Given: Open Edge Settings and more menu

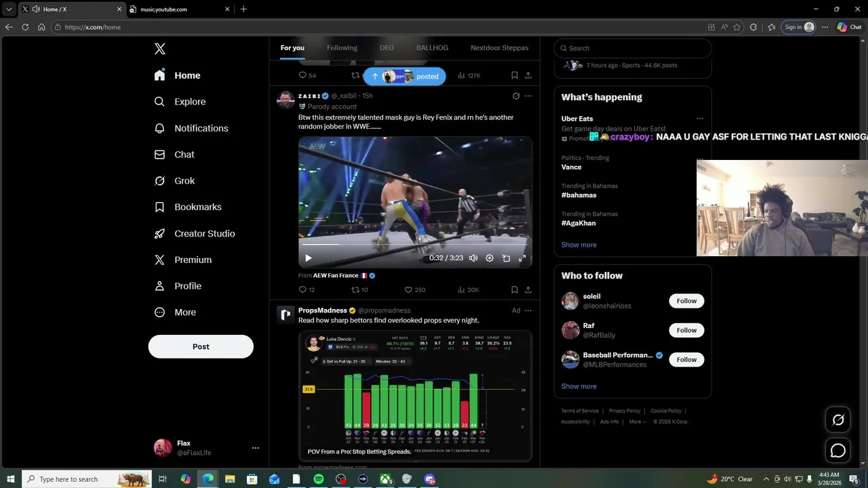Looking at the screenshot, I should point(825,27).
